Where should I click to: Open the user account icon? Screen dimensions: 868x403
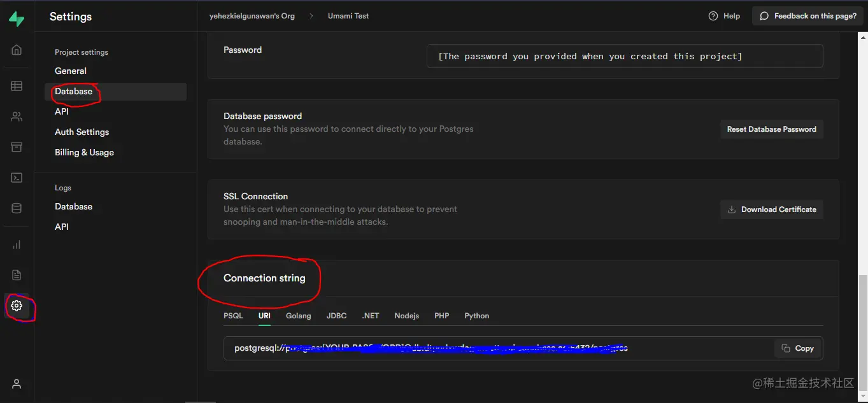(17, 384)
